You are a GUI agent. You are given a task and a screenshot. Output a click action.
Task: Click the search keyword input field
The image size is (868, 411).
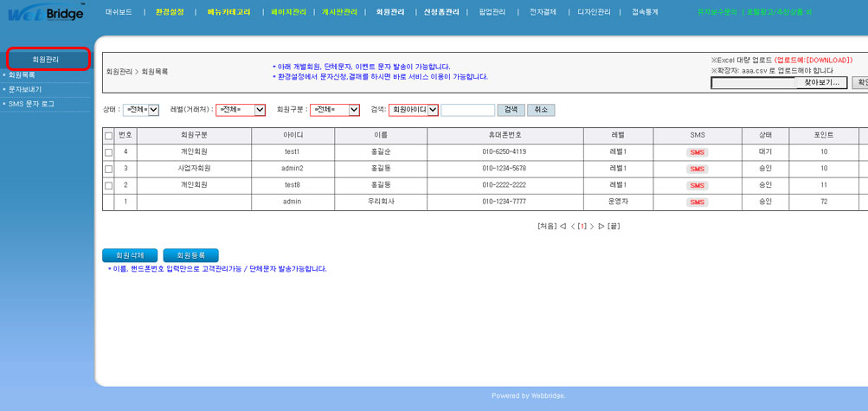[468, 110]
